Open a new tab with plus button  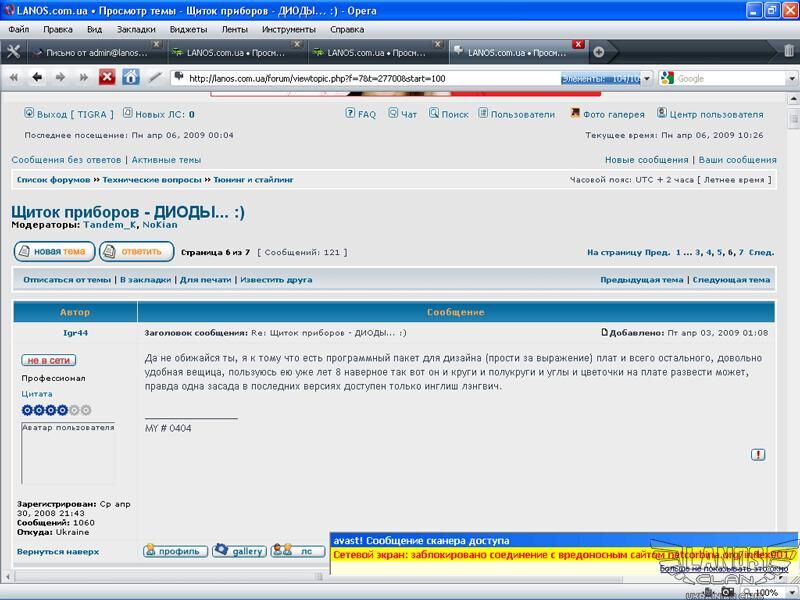point(599,52)
